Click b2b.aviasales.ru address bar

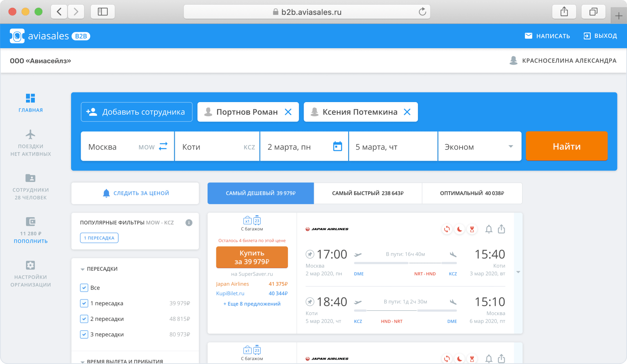tap(307, 12)
